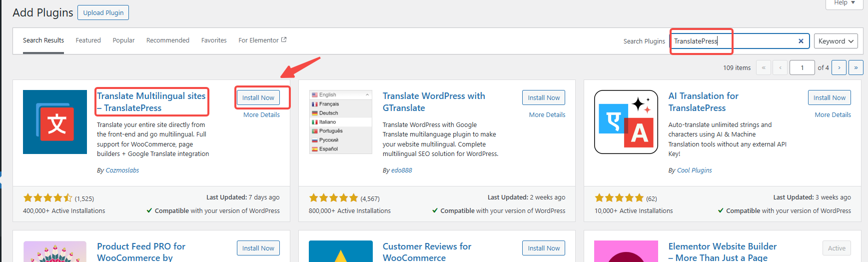Click the Customer Reviews for WooCommerce icon

(340, 251)
